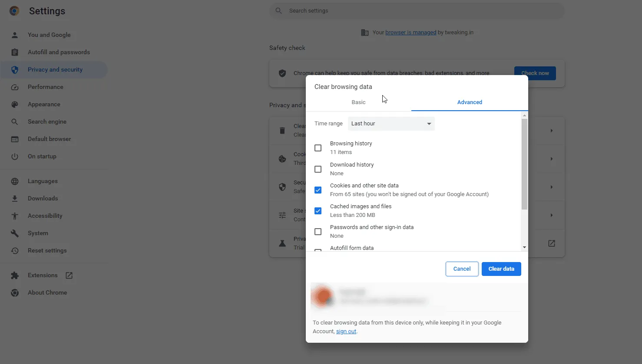Screen dimensions: 642x364
Task: Click the Search settings input field
Action: click(417, 10)
